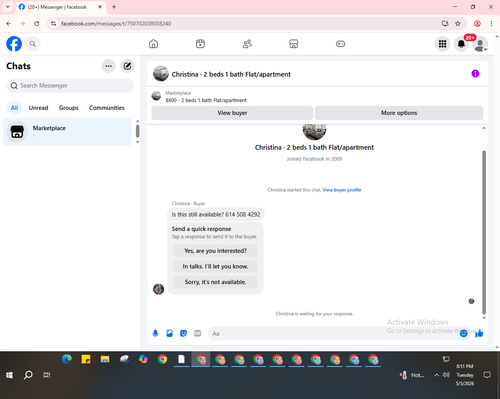Send a thumbs-up like

(x=479, y=333)
